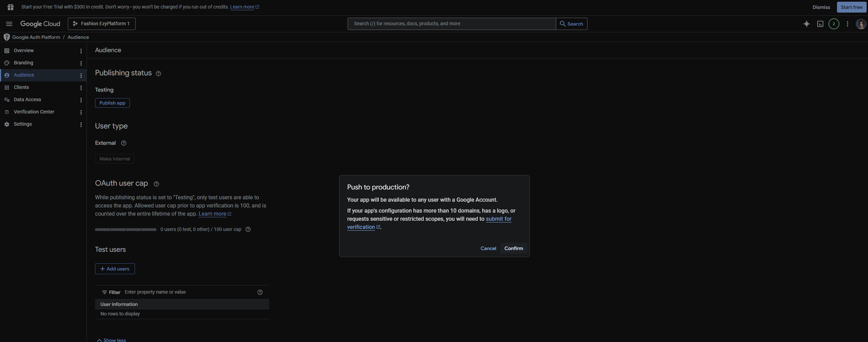Open notifications badge showing 2

[834, 24]
